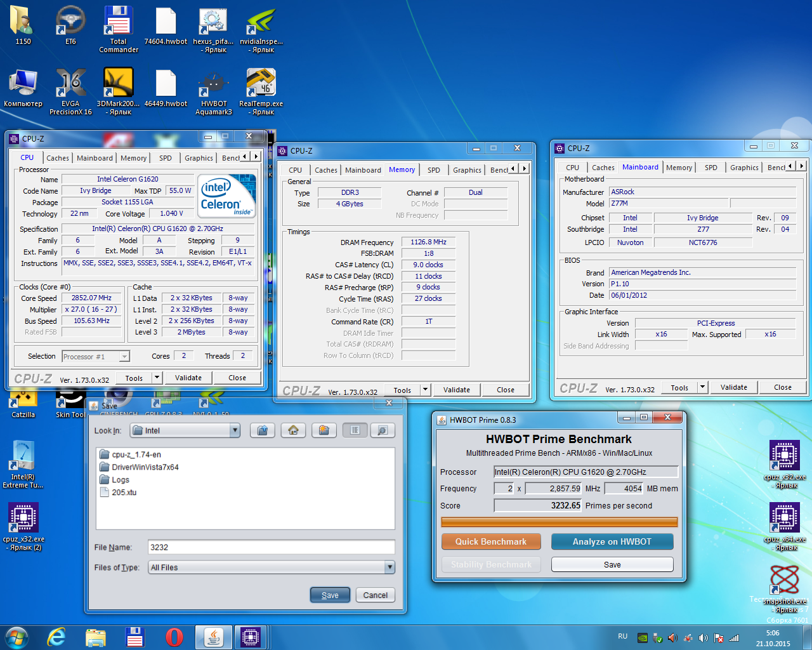Open hexus_pifa shortcut icon

pyautogui.click(x=213, y=29)
